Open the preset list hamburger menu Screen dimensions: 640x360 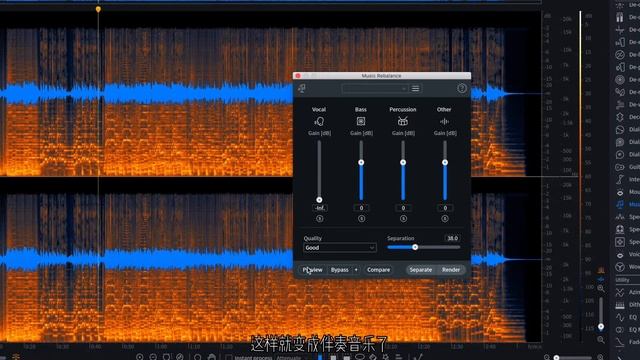[416, 89]
